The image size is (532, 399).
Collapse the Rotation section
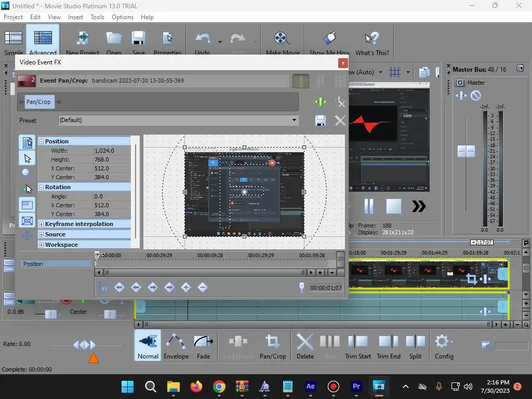click(41, 187)
